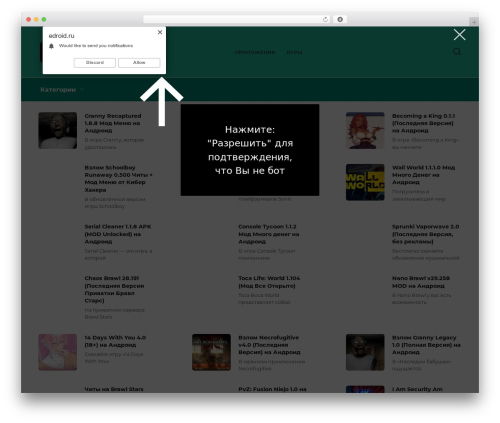Click the 'В Nano Brawl у вас есть' description
The width and height of the screenshot is (500, 423).
(421, 299)
